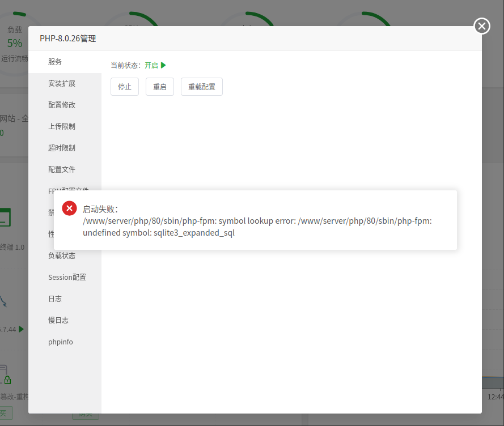Open the phpinfo tab
The image size is (504, 426).
coord(65,342)
